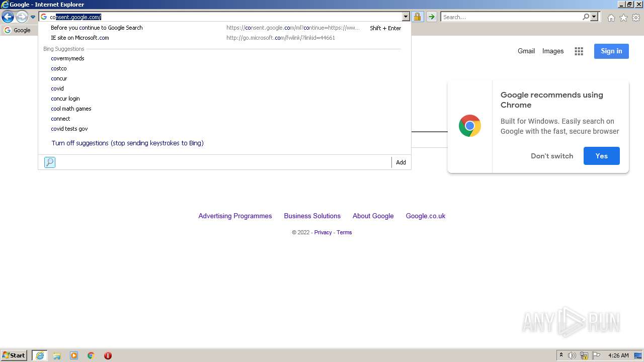The image size is (644, 362).
Task: Click the Action Center flag icon
Action: [596, 355]
